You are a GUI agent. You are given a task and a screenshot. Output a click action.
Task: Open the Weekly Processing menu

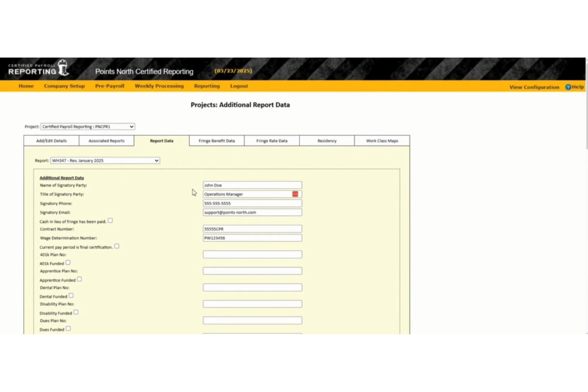159,86
